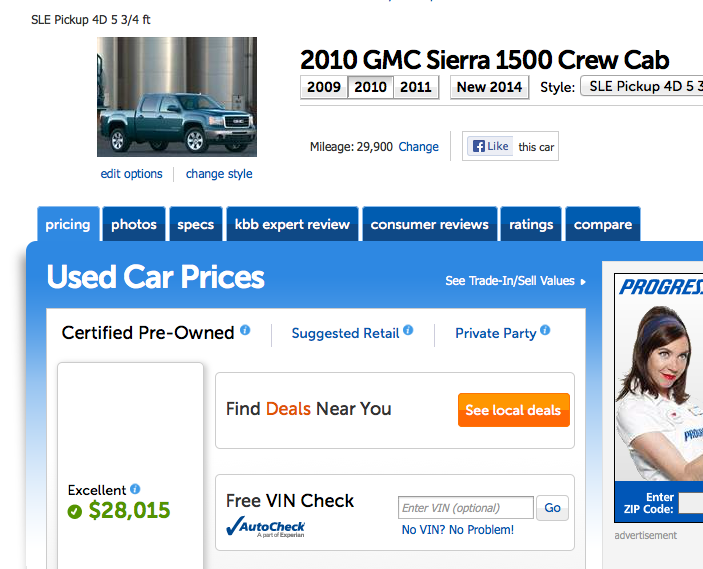Click the Go button for VIN check
This screenshot has height=569, width=703.
[x=552, y=508]
